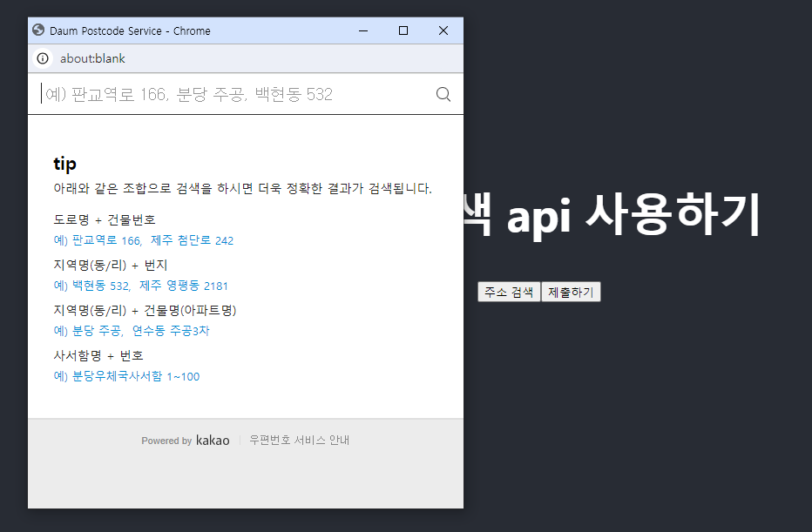The image size is (812, 532).
Task: Select example 예) 판교역로 166, 제주 첨단로 242
Action: 144,240
